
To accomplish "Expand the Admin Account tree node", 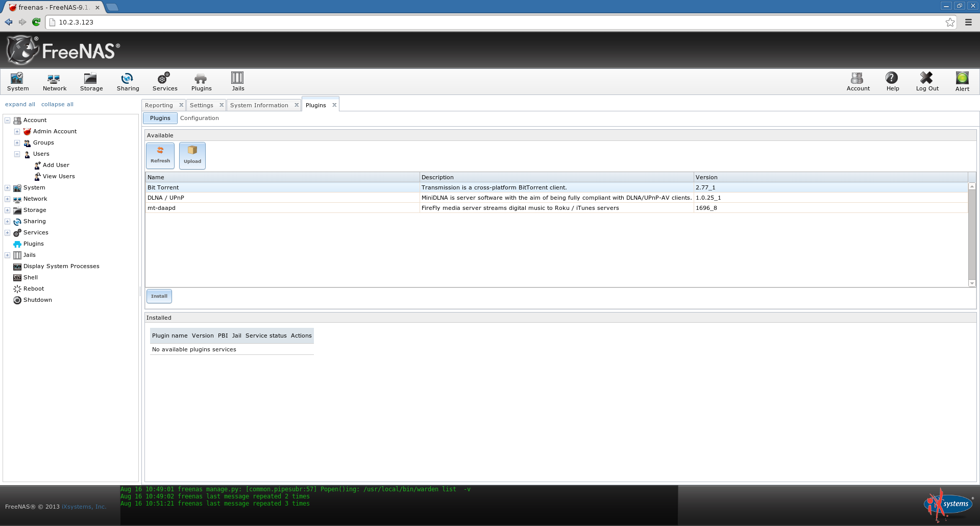I will tap(17, 131).
